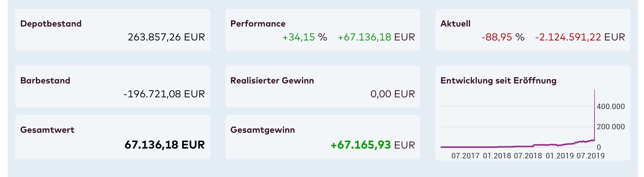
Task: Click the Realisierter Gewinn heading
Action: 272,81
